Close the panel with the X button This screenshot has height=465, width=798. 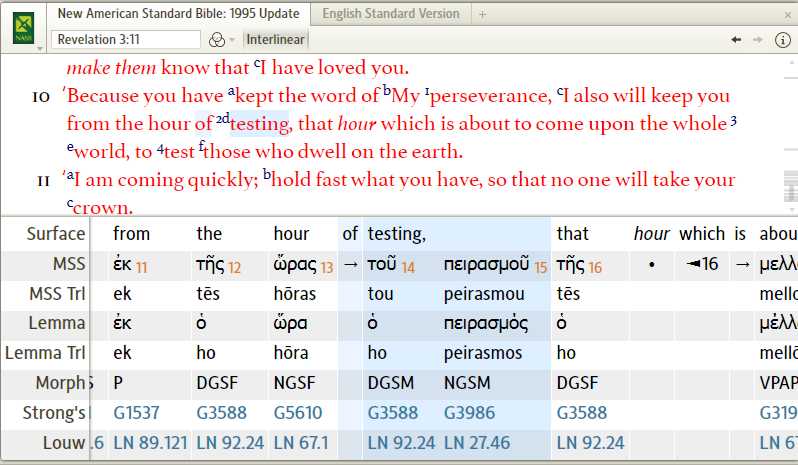[788, 15]
